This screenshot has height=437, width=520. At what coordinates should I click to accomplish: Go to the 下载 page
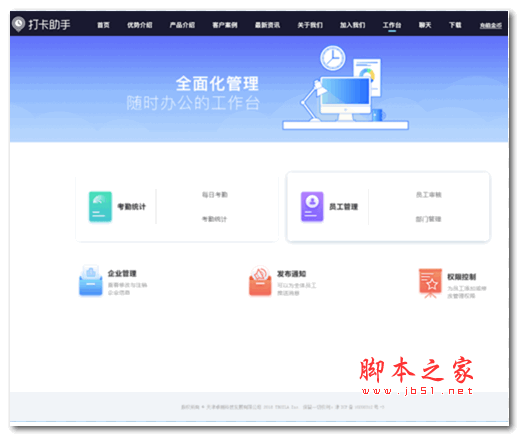455,25
